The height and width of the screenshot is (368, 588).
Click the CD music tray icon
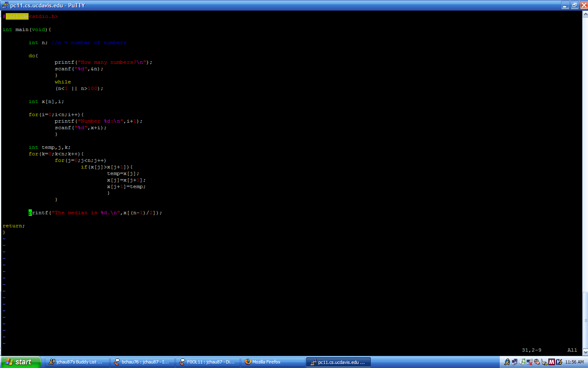point(522,362)
